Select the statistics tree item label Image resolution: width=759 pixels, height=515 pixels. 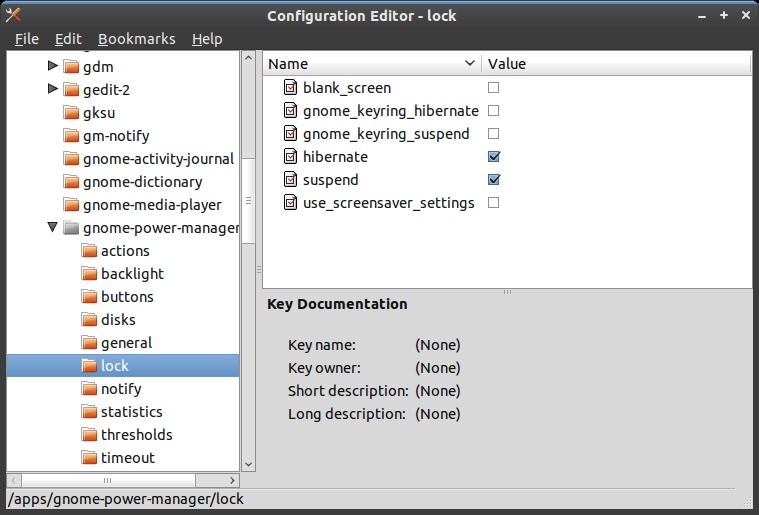pos(132,412)
